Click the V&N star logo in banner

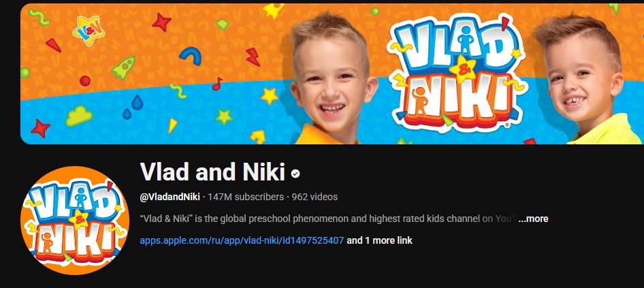pyautogui.click(x=88, y=31)
